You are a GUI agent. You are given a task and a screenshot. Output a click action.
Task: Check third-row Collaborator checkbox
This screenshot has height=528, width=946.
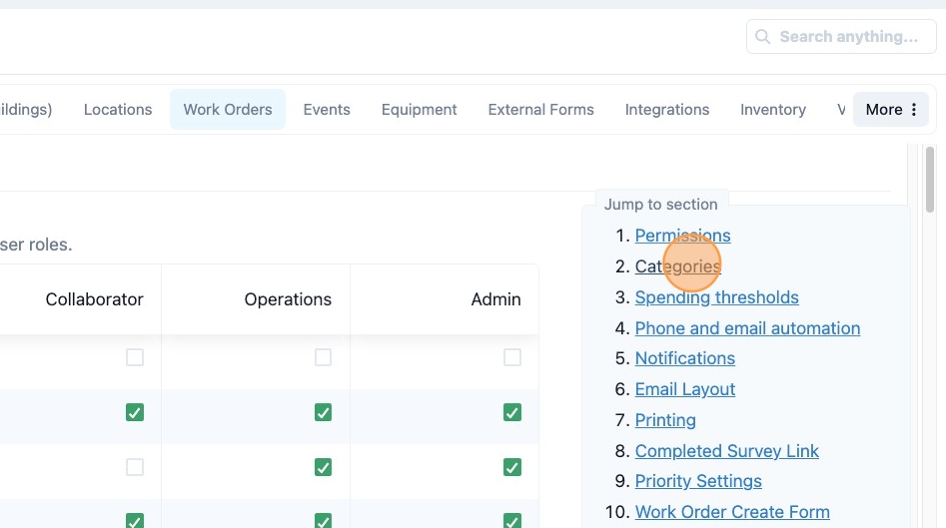click(x=135, y=467)
